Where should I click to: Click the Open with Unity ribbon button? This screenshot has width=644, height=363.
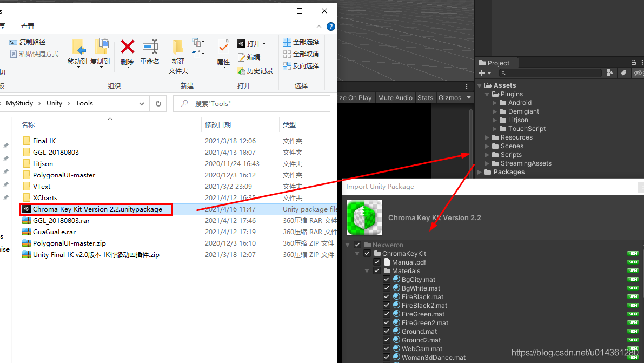pos(251,43)
